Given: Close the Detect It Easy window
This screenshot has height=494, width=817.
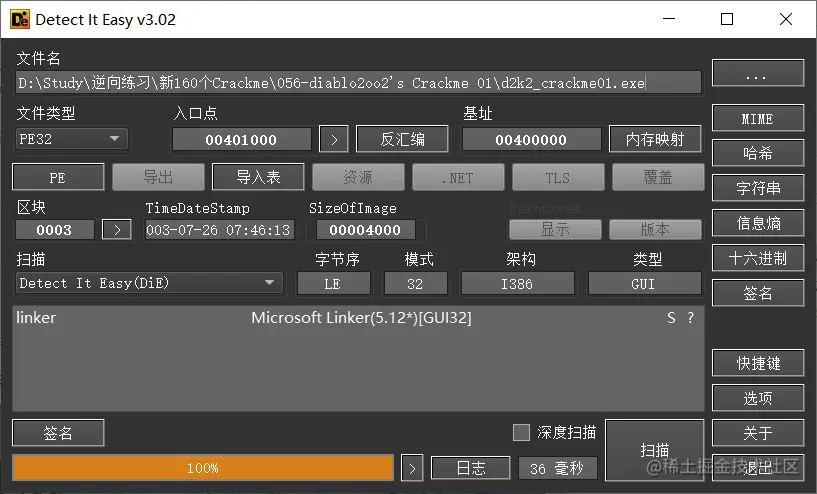Looking at the screenshot, I should pos(786,19).
